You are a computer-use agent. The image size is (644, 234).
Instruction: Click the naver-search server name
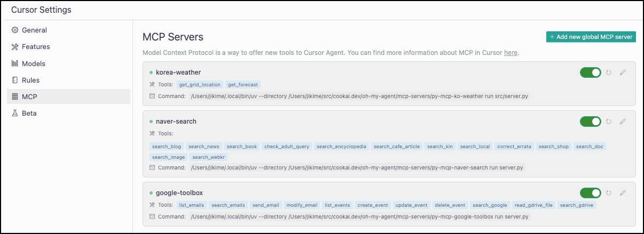tap(176, 122)
